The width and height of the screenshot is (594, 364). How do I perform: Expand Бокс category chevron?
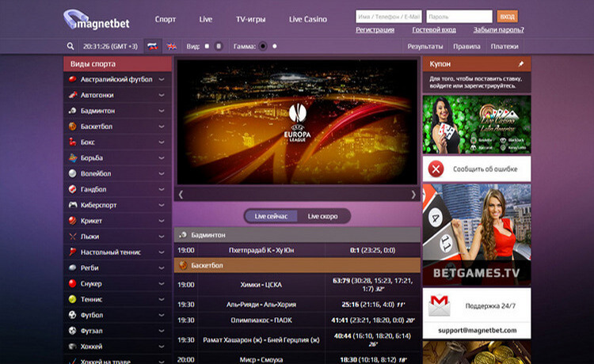(162, 142)
